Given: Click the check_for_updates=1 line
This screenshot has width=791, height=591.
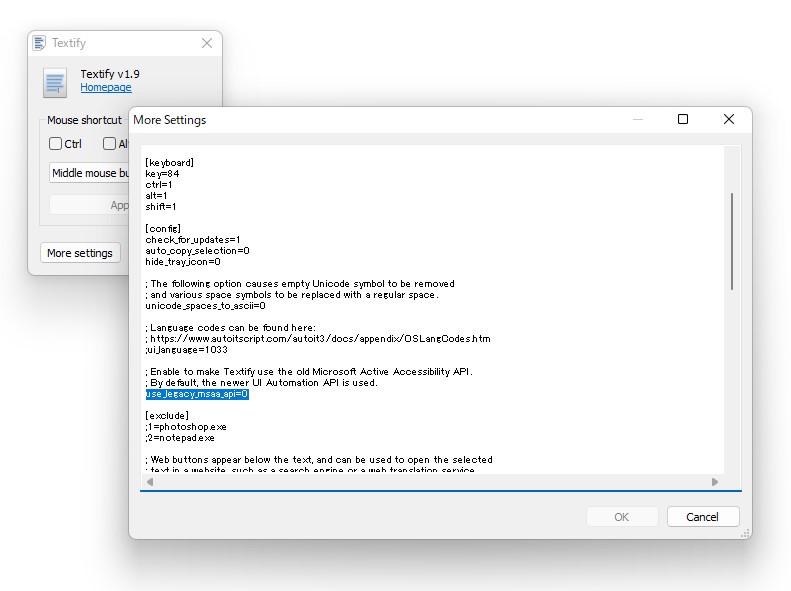Looking at the screenshot, I should (193, 240).
